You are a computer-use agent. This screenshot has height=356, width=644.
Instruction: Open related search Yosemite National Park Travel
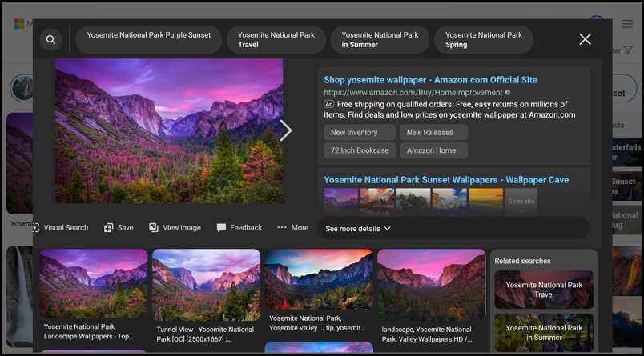(x=544, y=290)
